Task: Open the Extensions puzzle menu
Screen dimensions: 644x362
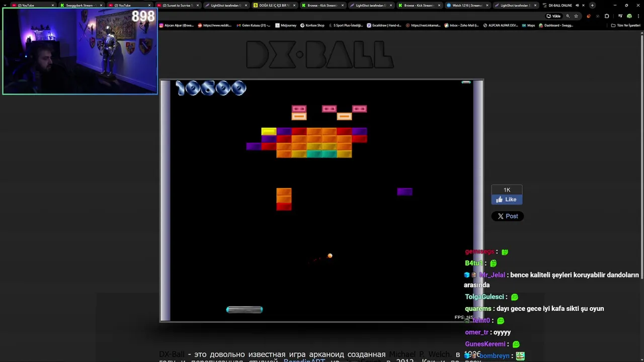Action: [607, 16]
